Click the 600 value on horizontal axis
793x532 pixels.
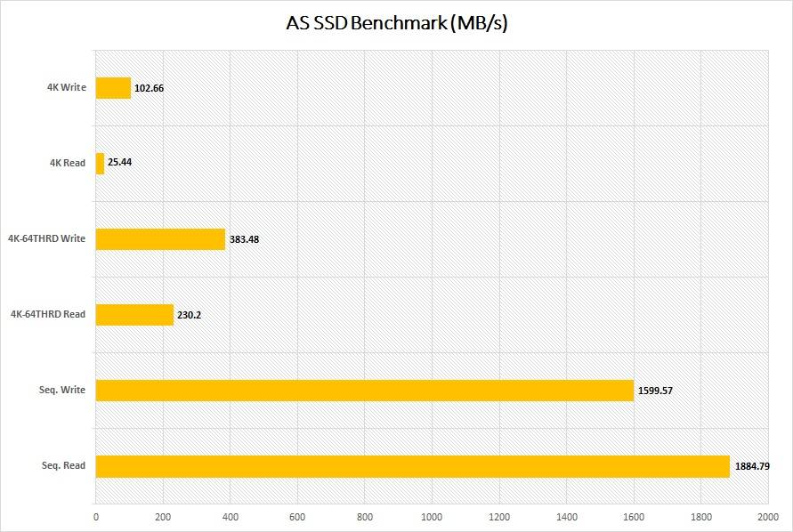tap(297, 517)
